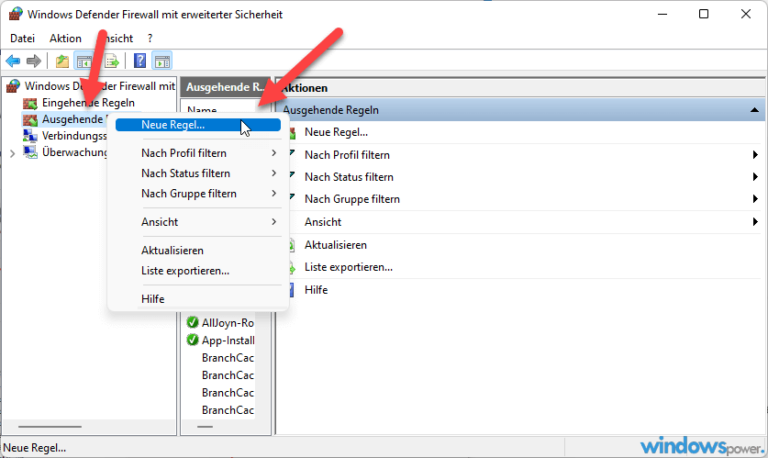Click Aktualisieren in the Aktionen pane
768x458 pixels.
click(x=336, y=245)
